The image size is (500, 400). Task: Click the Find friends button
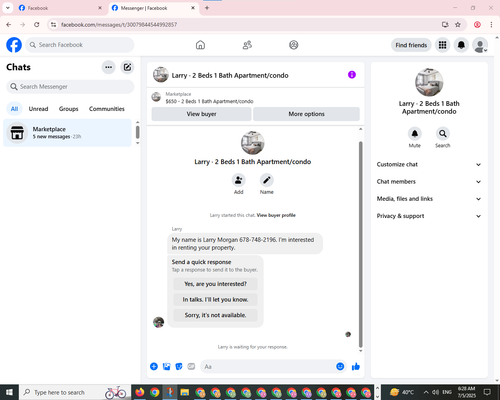(411, 45)
